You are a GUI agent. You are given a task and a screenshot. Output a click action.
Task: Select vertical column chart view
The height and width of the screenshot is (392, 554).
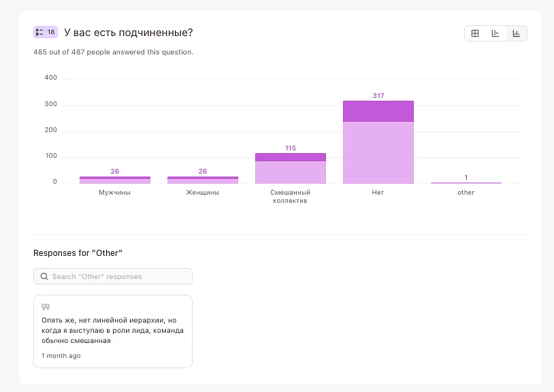pos(517,33)
